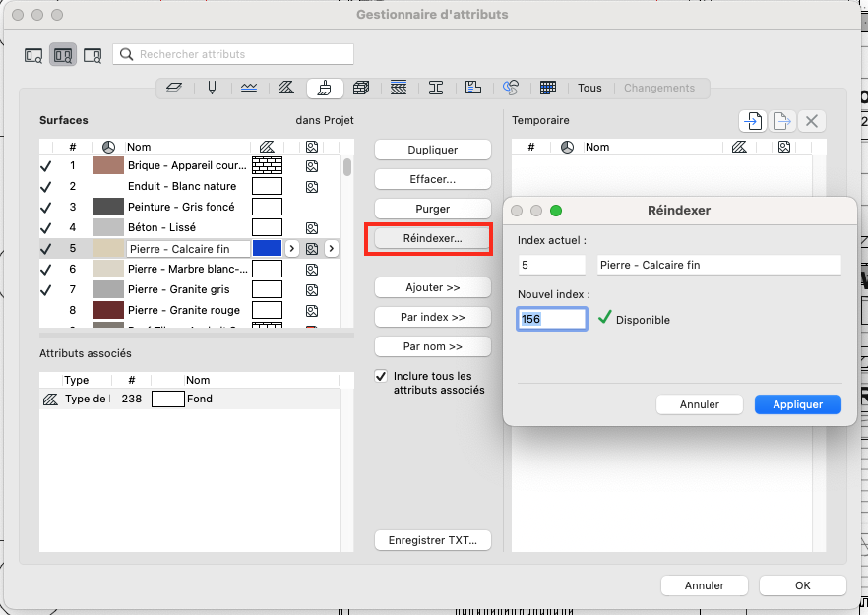Open the MEP systems tab

click(x=511, y=88)
